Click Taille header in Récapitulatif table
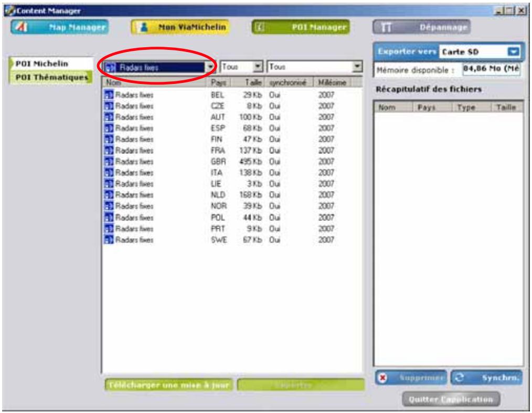Screen dimensions: 532x413 pos(506,108)
